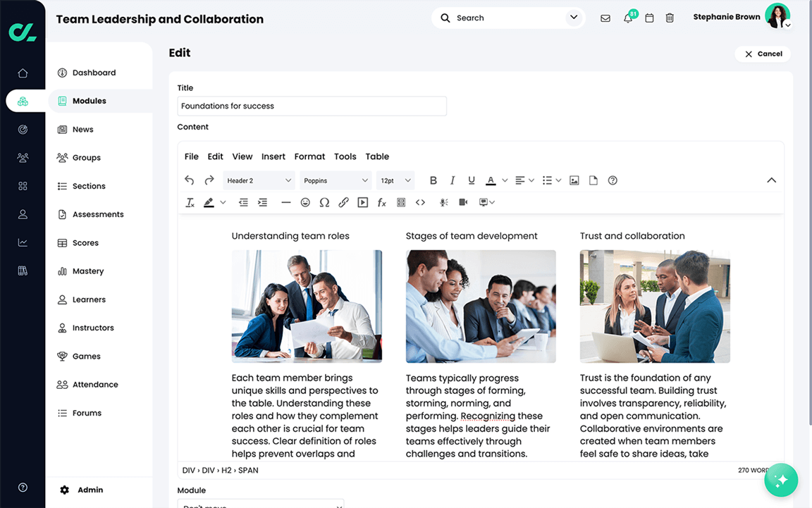Insert a formula with the fx icon
The width and height of the screenshot is (812, 508).
(x=381, y=202)
